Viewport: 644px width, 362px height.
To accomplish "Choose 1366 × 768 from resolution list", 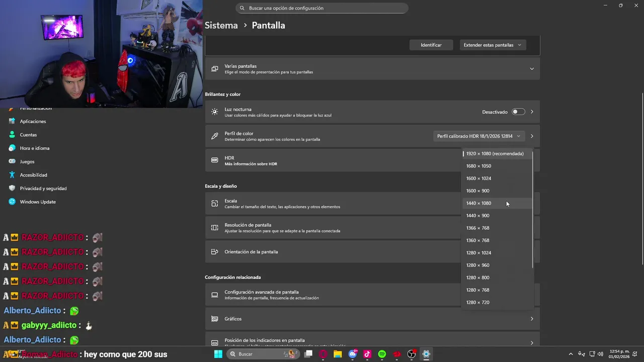I will [497, 228].
